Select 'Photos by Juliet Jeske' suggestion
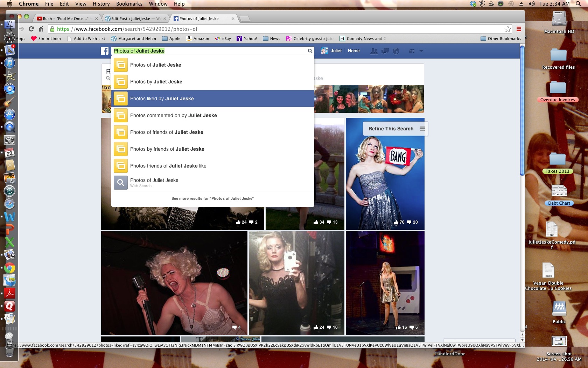588x368 pixels. 213,82
